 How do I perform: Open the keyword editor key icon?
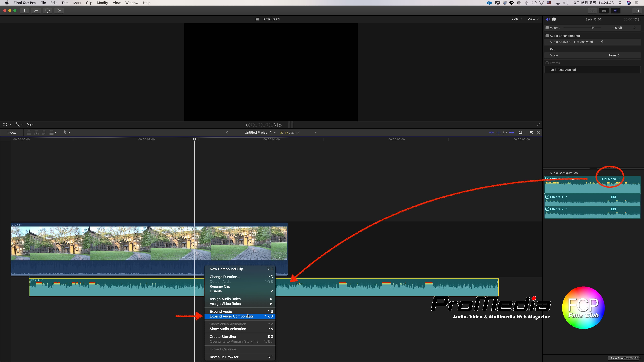point(36,10)
